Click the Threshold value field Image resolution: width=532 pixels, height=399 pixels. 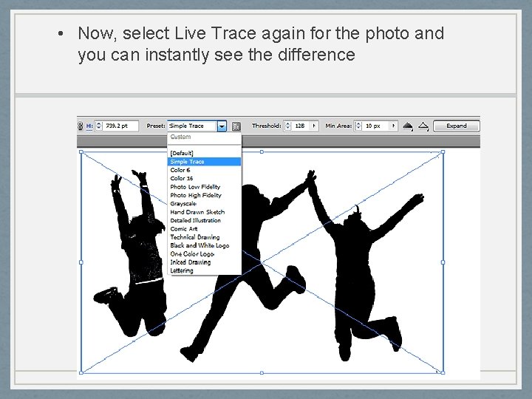click(301, 126)
